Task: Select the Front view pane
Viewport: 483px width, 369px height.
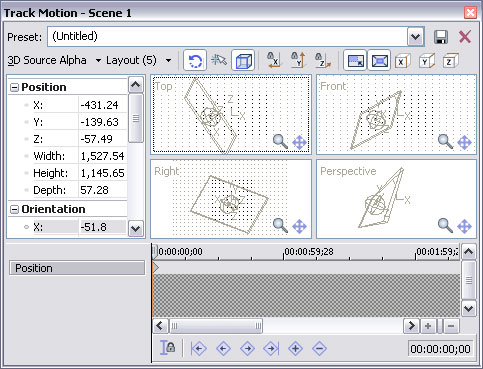Action: tap(396, 114)
